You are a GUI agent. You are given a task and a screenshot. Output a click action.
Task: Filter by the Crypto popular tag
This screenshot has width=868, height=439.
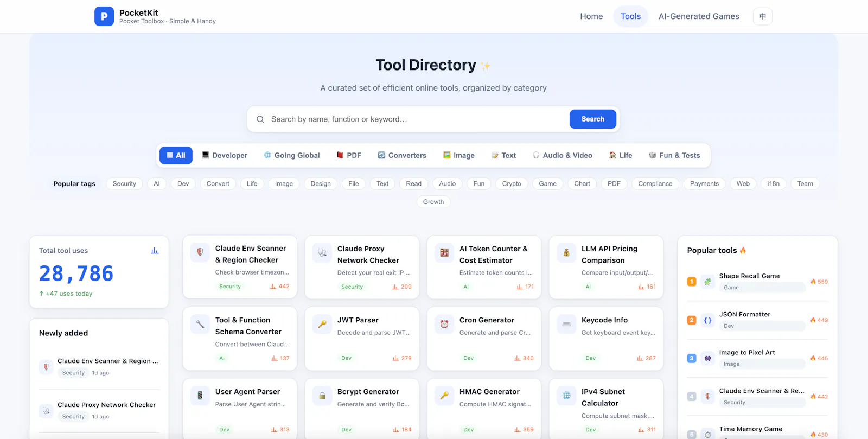click(512, 183)
